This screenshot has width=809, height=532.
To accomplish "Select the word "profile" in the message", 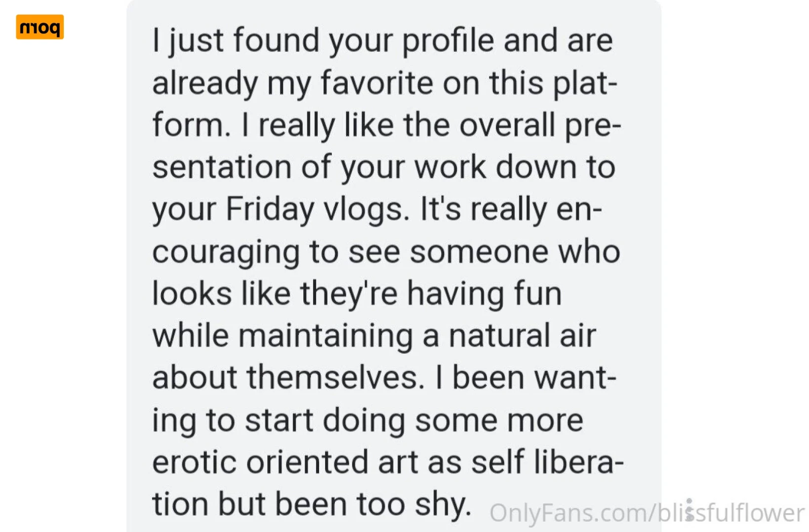I will pyautogui.click(x=448, y=41).
